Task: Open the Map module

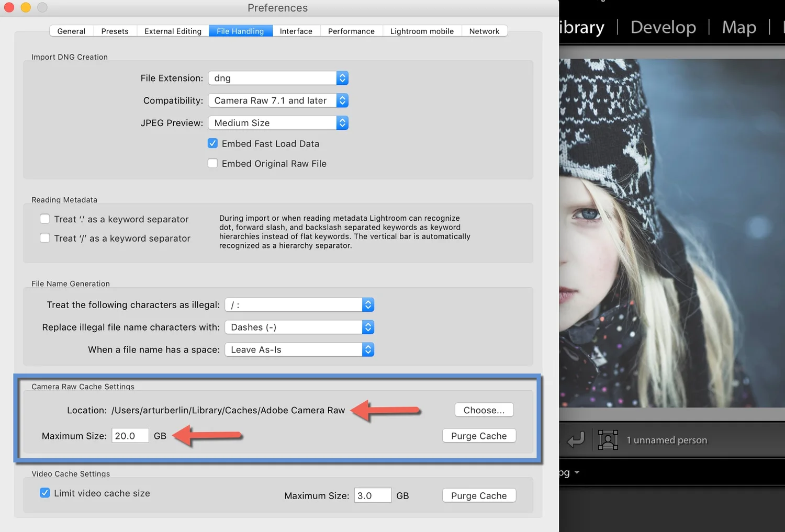Action: (x=738, y=27)
